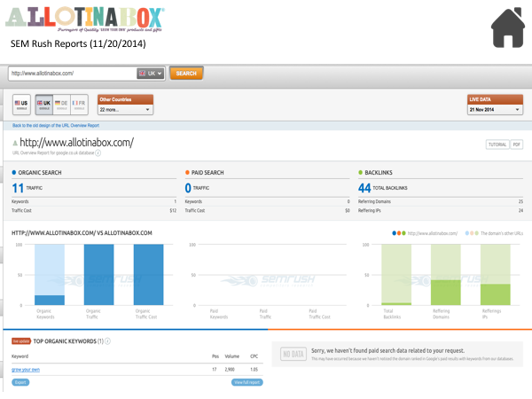Click the Referring IPs bar
This screenshot has height=399, width=532.
[496, 275]
